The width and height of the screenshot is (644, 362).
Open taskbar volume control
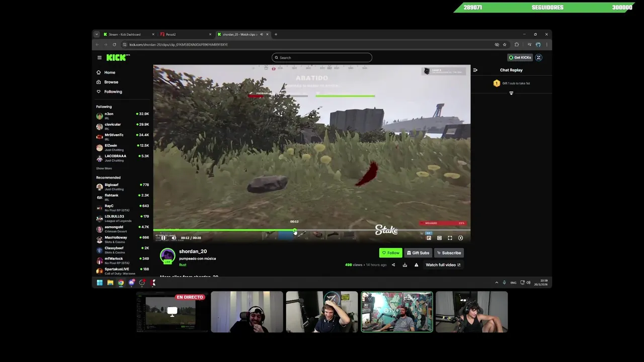point(528,283)
